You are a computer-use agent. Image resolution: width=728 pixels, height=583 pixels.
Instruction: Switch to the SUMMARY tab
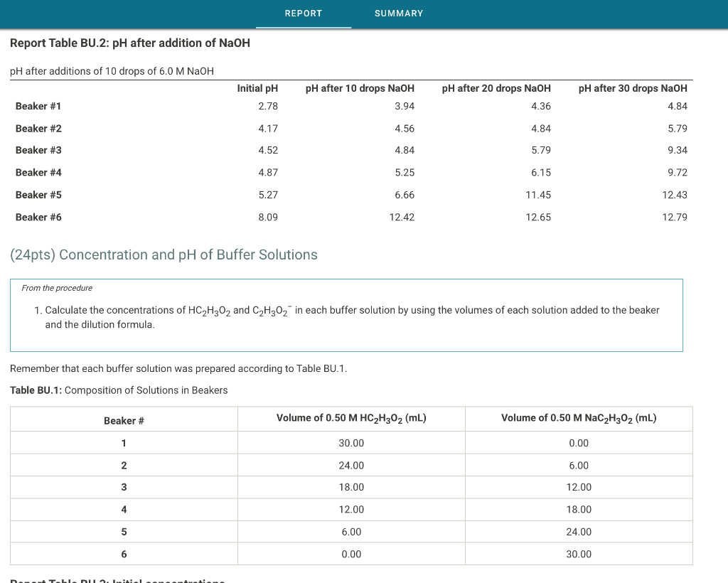point(399,14)
